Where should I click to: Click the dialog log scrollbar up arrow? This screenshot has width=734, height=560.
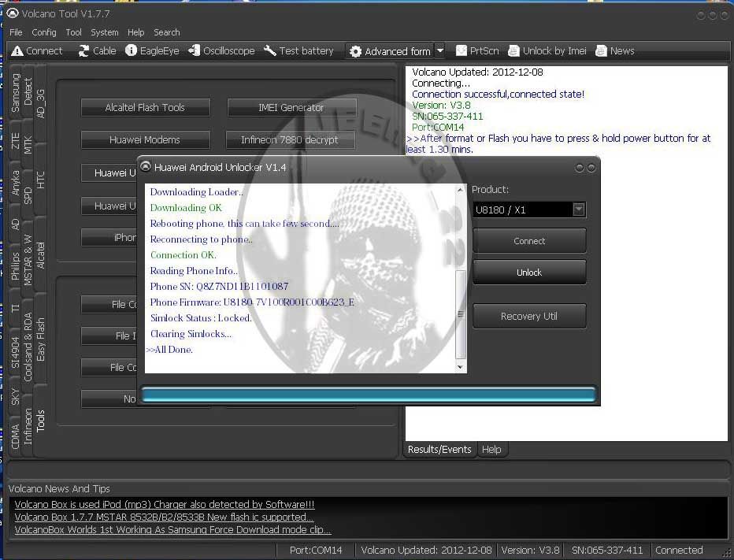pos(461,190)
